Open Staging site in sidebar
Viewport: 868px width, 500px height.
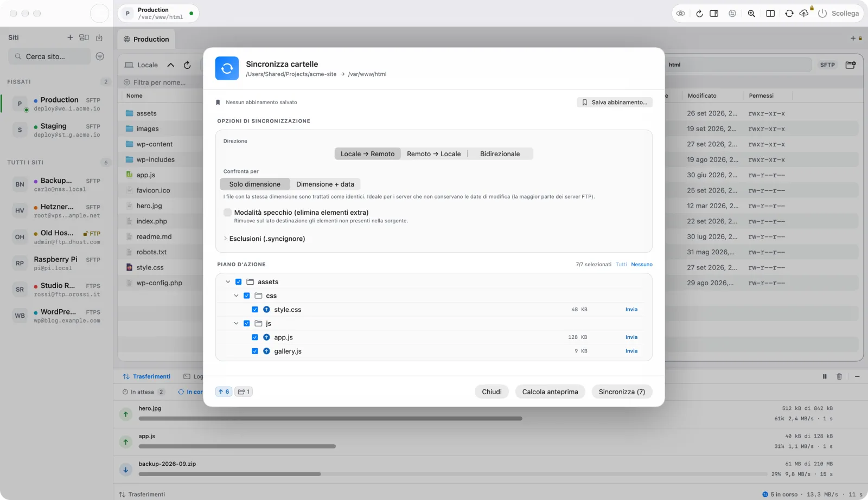[x=56, y=130]
